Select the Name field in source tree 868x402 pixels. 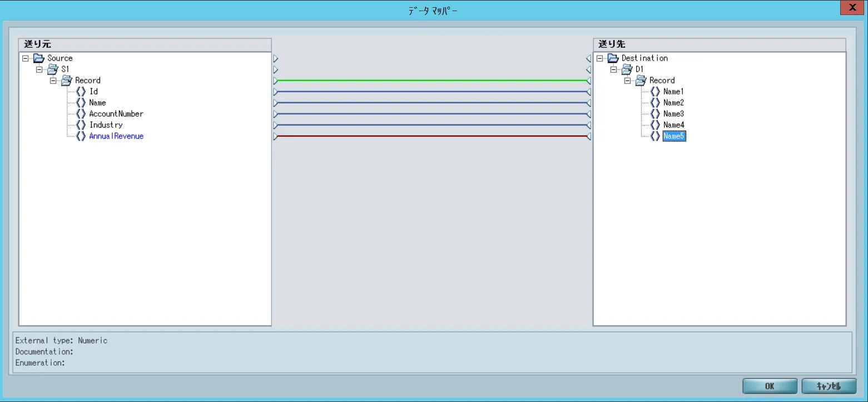click(97, 103)
